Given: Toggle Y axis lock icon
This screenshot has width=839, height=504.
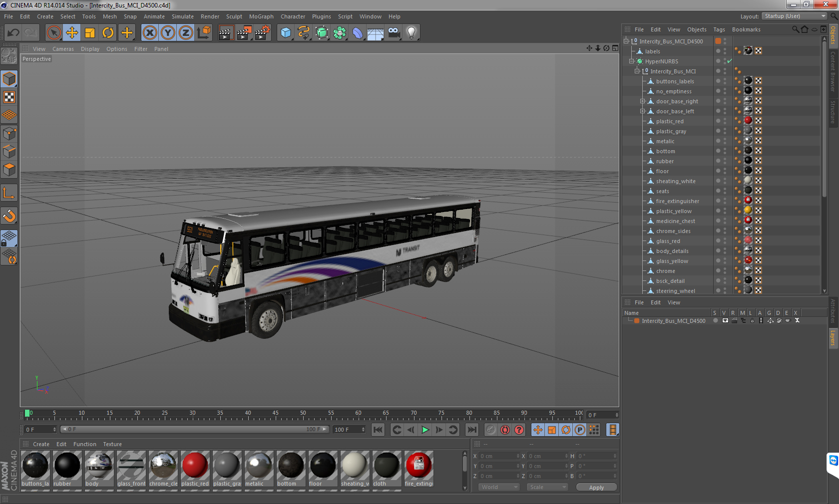Looking at the screenshot, I should 168,33.
